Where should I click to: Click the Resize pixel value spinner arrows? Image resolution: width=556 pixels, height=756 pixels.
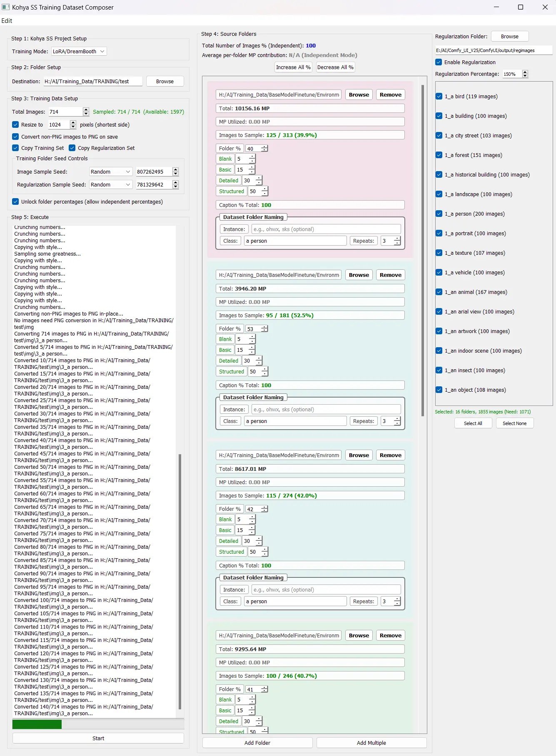[x=73, y=124]
